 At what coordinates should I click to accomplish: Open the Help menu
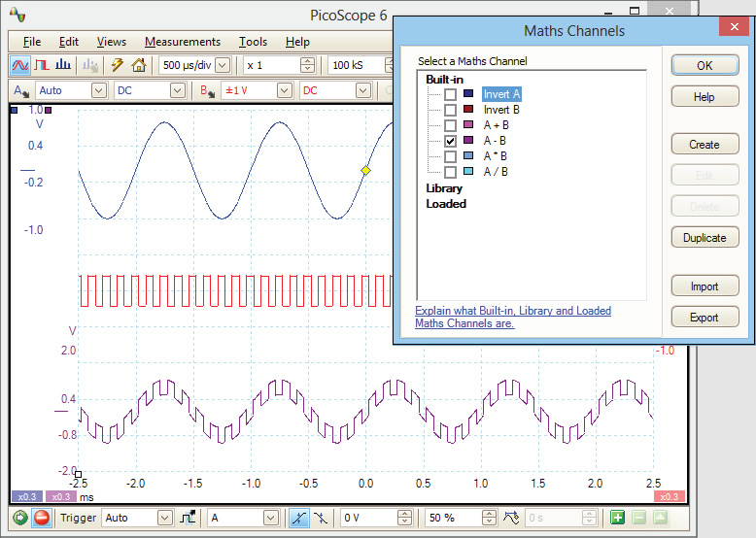pos(297,42)
